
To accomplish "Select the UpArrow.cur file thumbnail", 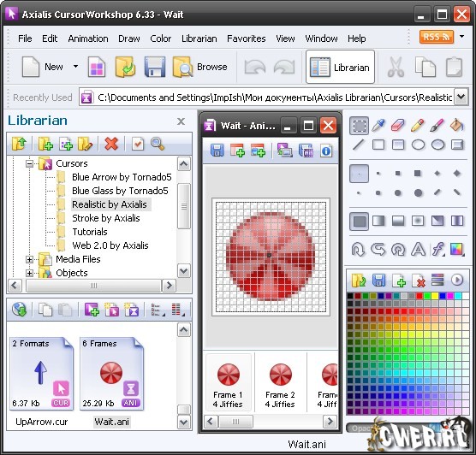I will coord(42,374).
